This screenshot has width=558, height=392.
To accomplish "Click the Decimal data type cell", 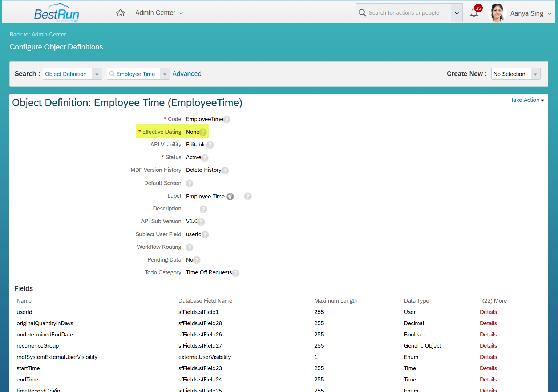I will tap(414, 323).
